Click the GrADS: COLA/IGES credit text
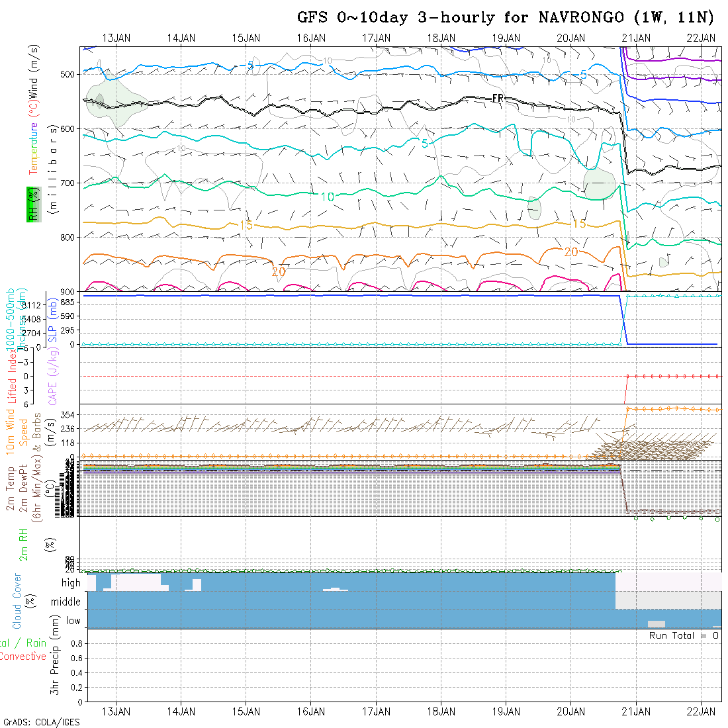Image resolution: width=728 pixels, height=728 pixels. point(41,722)
